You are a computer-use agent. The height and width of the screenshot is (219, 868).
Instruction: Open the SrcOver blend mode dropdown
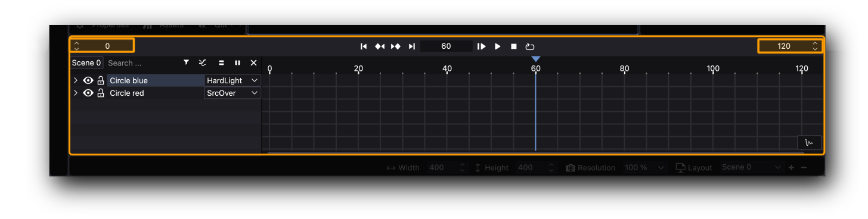[x=232, y=93]
